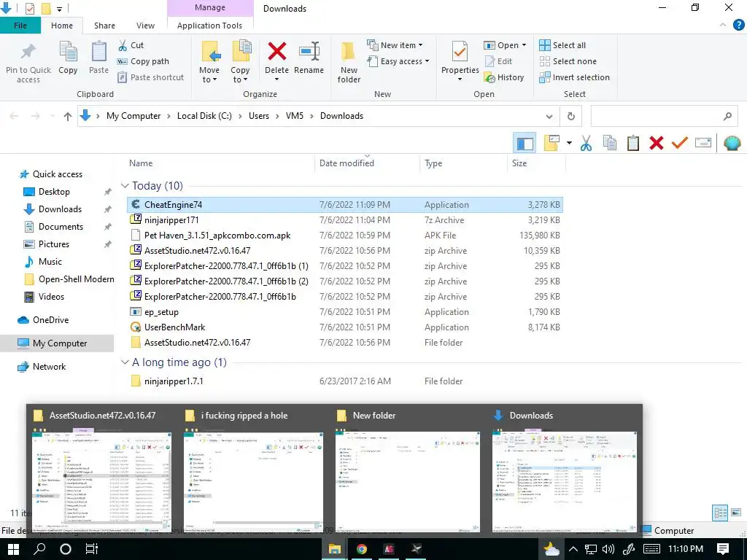The image size is (747, 560).
Task: Click the red X delete toolbar icon
Action: tap(657, 143)
